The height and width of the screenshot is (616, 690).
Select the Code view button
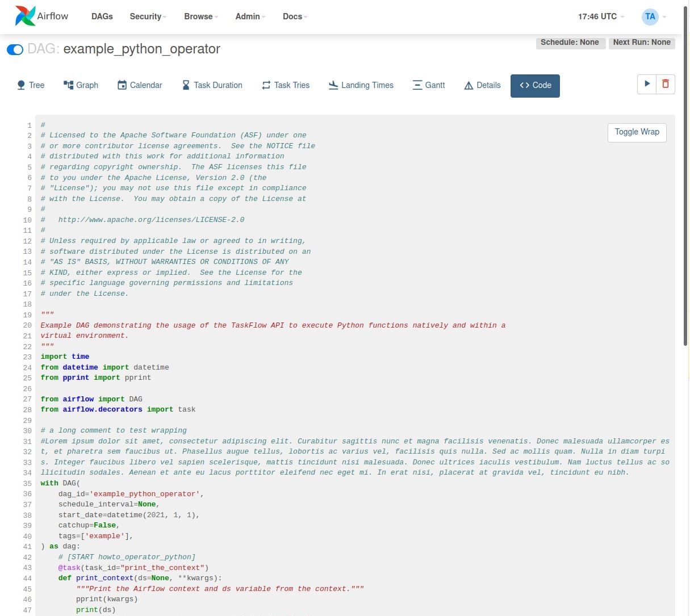(535, 86)
